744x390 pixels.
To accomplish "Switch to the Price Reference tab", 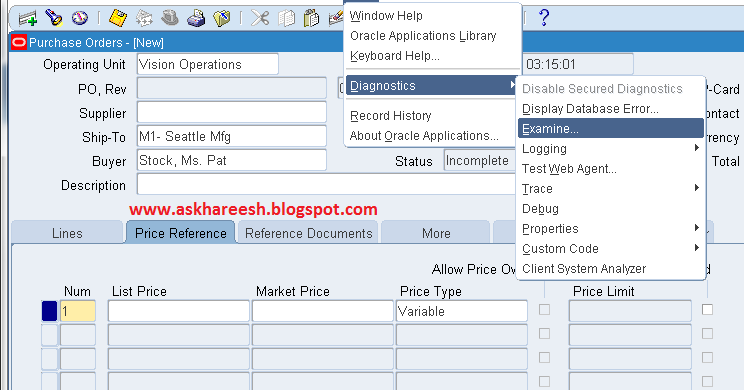I will point(181,233).
